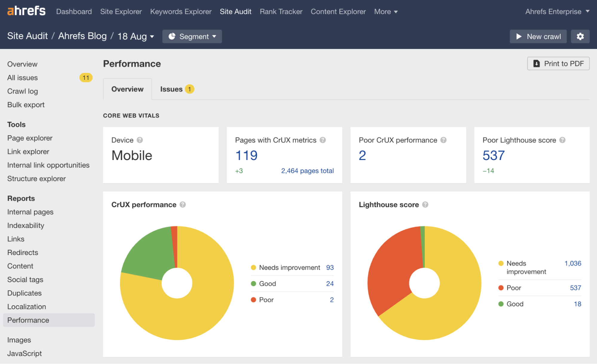The height and width of the screenshot is (364, 597).
Task: Click the help icon next to Poor Lighthouse score
Action: pyautogui.click(x=563, y=140)
